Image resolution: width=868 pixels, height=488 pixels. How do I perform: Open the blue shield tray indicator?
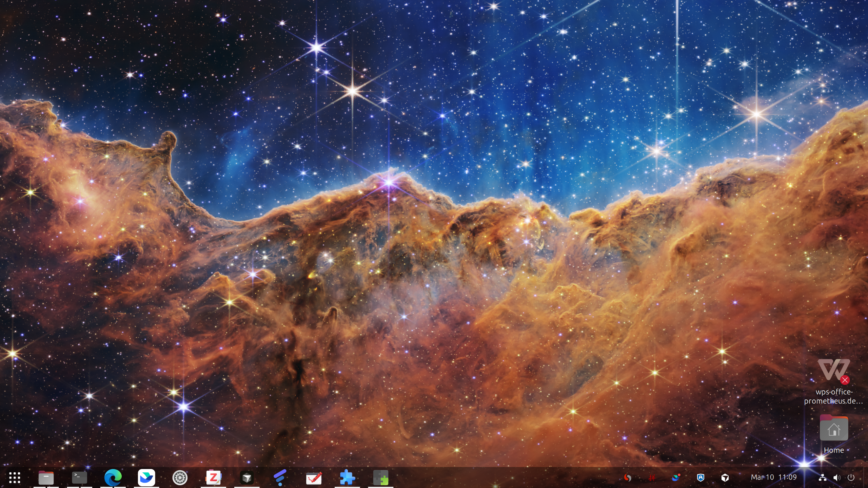701,477
